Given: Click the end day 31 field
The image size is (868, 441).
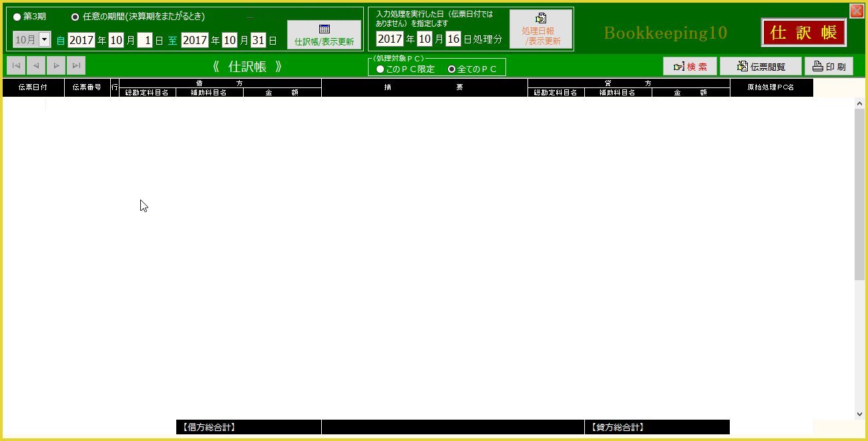Looking at the screenshot, I should (258, 40).
